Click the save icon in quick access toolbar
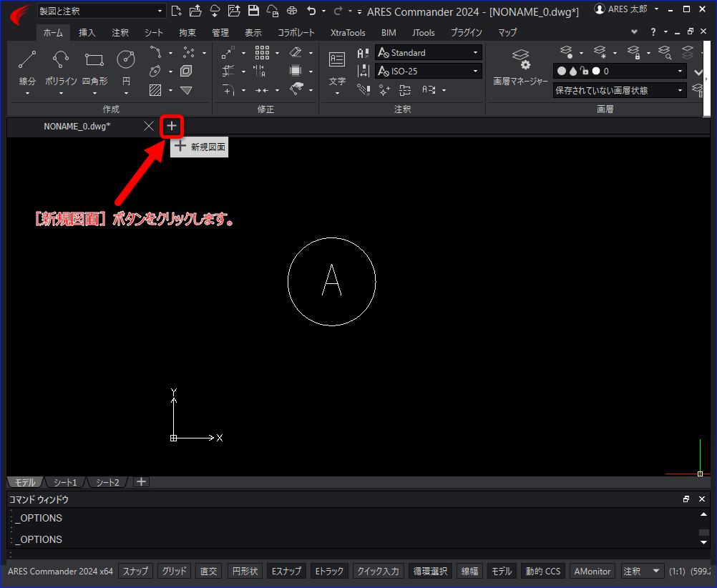 pos(253,11)
